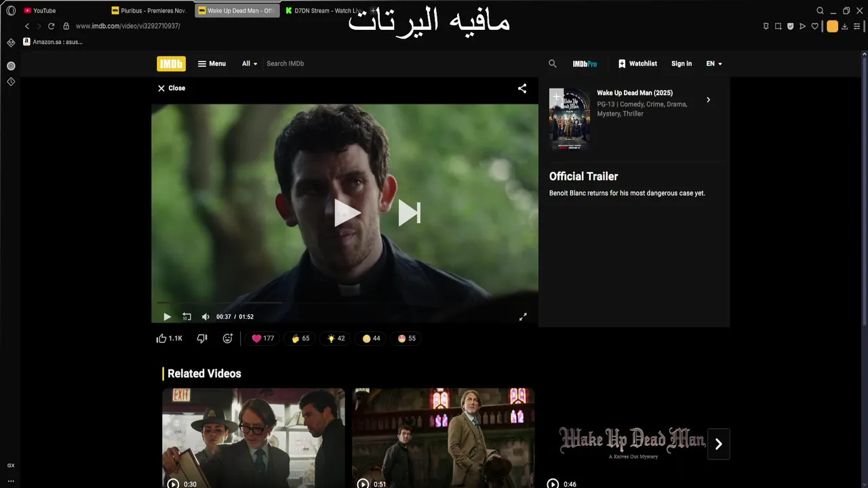Open the sidebar player icon
Viewport: 868px width, 488px height.
point(11,66)
